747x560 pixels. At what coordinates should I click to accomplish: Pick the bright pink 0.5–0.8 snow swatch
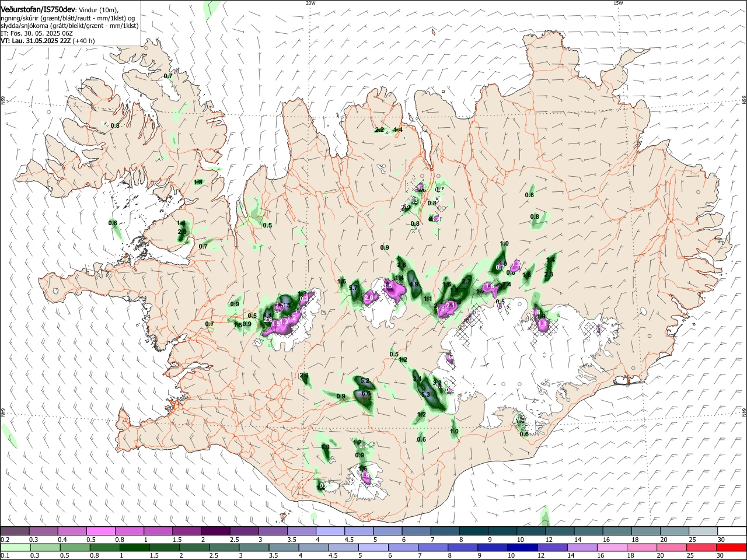[100, 531]
